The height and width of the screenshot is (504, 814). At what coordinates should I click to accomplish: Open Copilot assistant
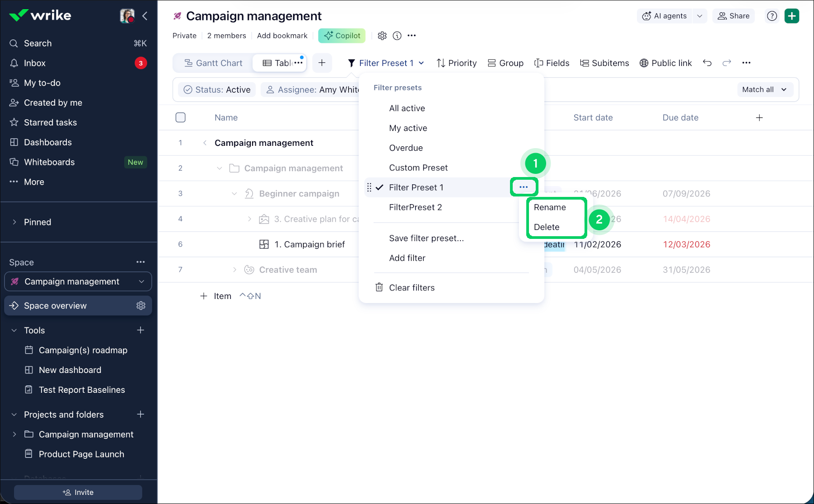(342, 36)
